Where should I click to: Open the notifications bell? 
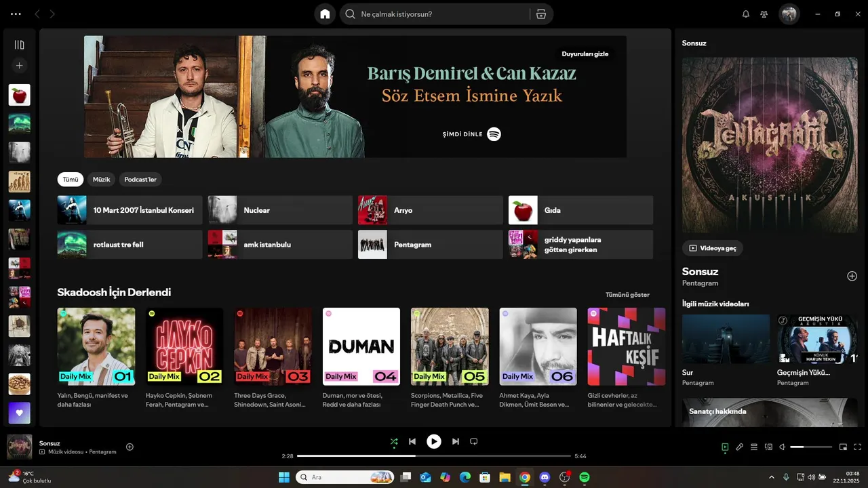coord(746,14)
